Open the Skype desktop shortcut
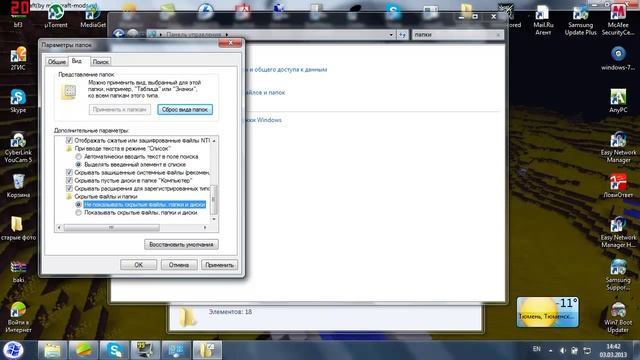 (x=18, y=101)
